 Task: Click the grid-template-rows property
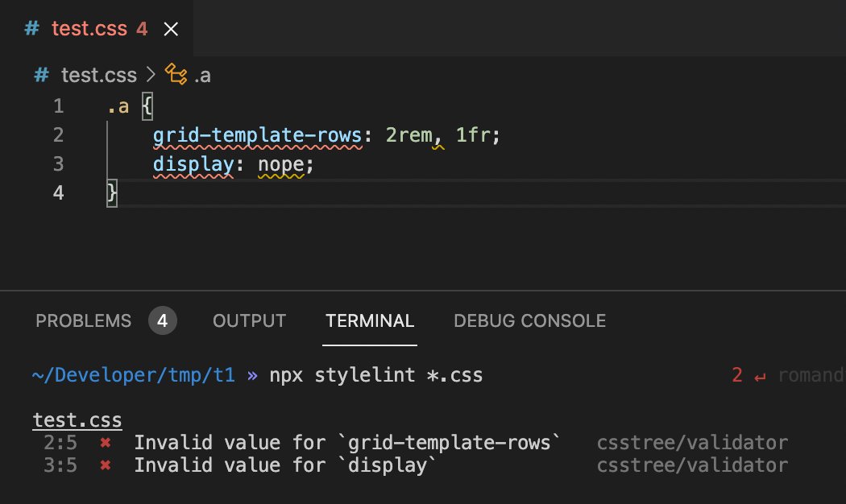257,134
